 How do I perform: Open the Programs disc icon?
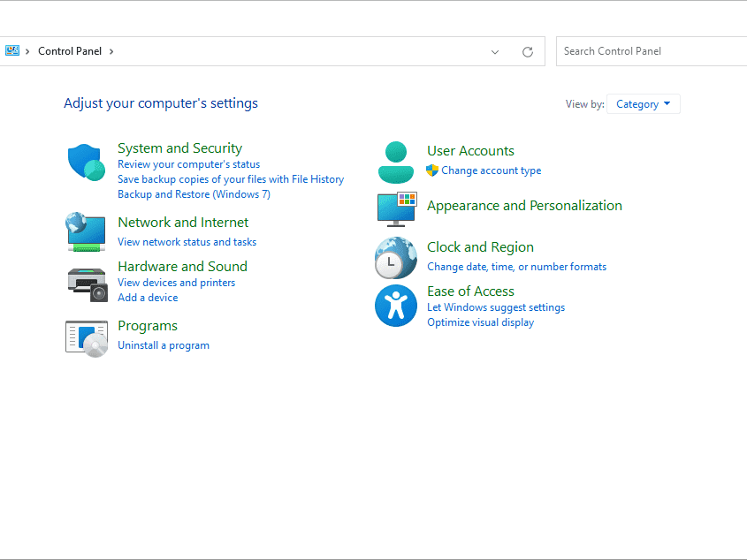click(87, 338)
